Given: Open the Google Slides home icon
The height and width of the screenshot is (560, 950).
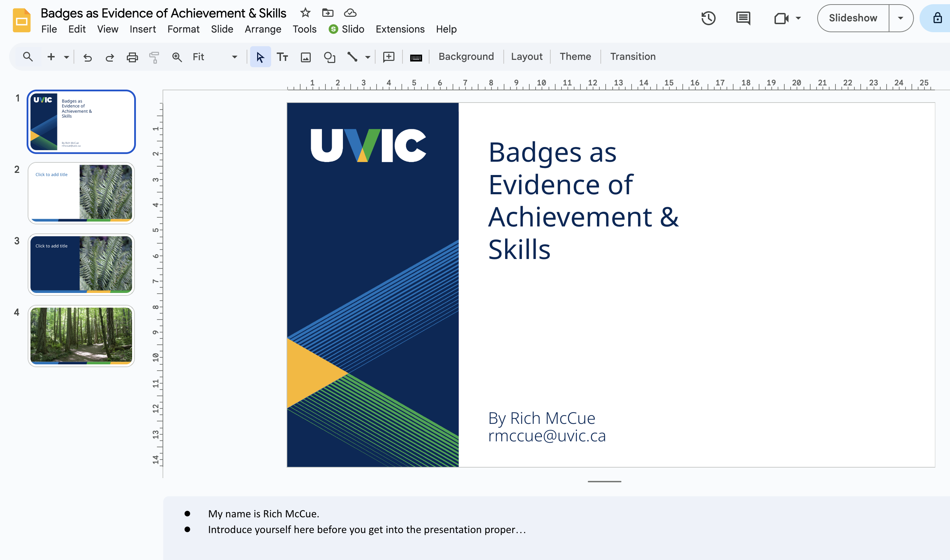Looking at the screenshot, I should 21,20.
